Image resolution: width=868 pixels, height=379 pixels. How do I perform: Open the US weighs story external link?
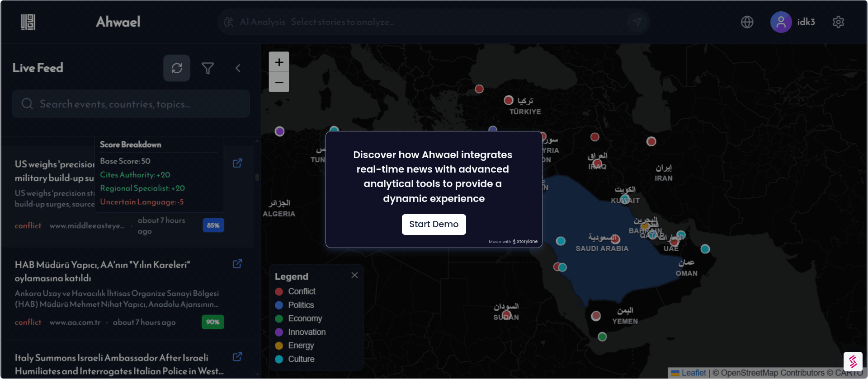tap(237, 163)
